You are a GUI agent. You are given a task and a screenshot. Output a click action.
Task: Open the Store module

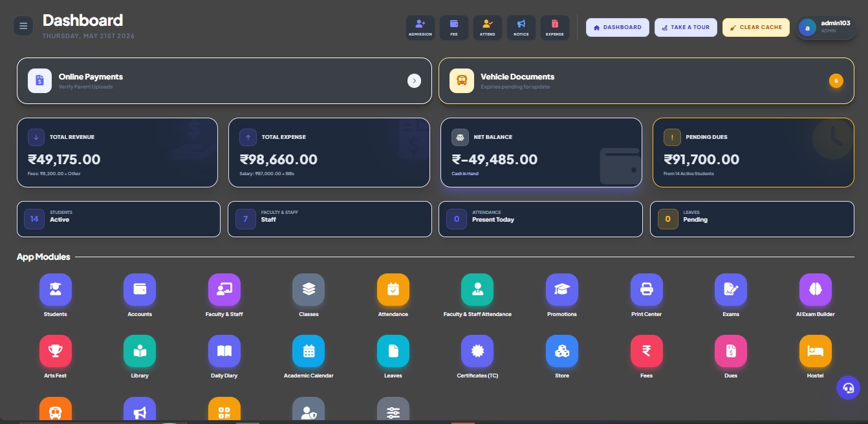point(562,351)
